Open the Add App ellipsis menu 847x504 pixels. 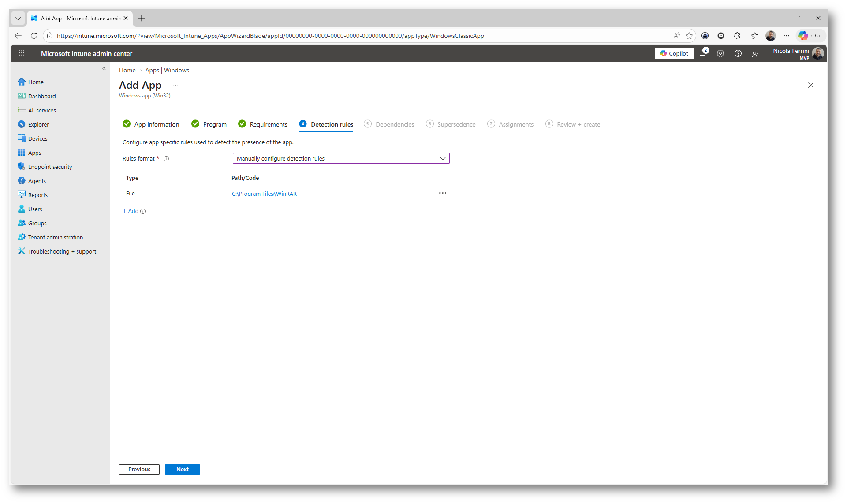pos(176,85)
